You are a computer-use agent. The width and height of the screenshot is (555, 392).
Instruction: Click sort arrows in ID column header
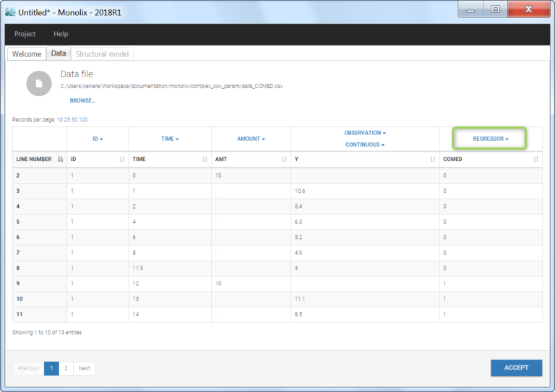click(x=122, y=159)
